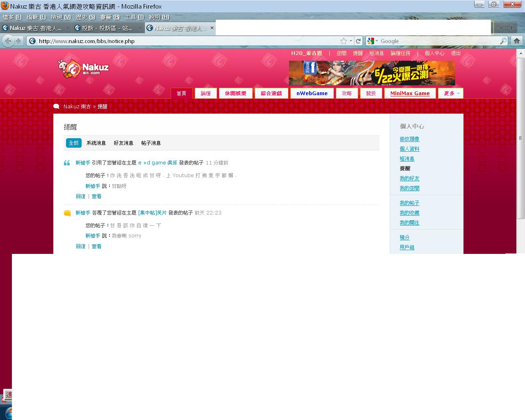Open the 我的好友 sidebar link

pos(409,178)
